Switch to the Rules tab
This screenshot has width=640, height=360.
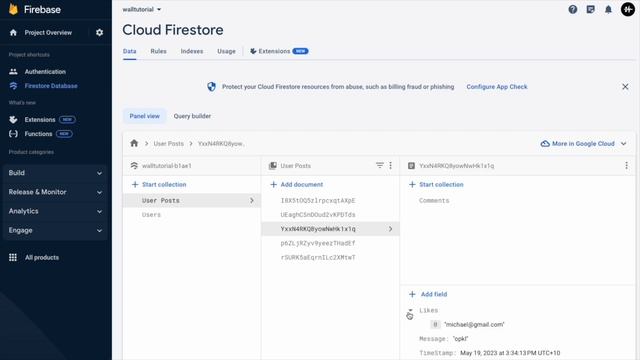tap(158, 51)
